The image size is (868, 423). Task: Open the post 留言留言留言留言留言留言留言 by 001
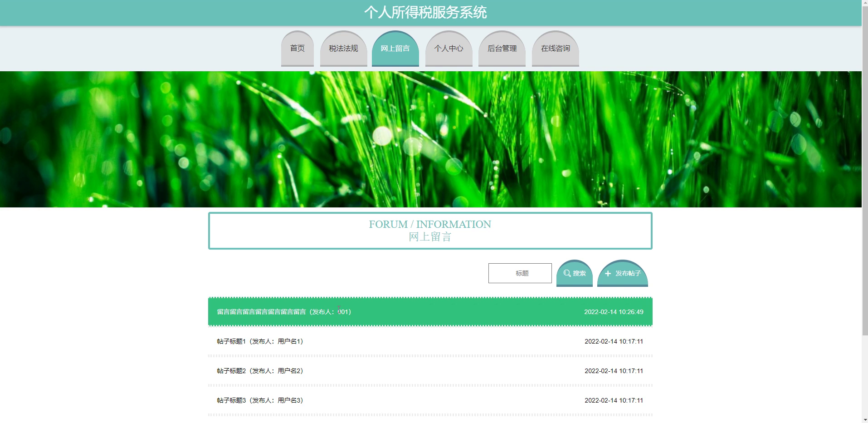pos(430,312)
